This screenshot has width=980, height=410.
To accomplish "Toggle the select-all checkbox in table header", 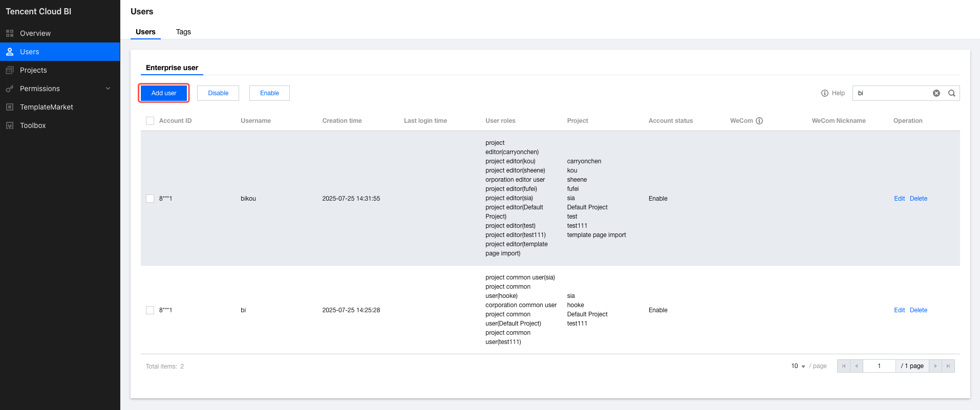I will click(150, 121).
